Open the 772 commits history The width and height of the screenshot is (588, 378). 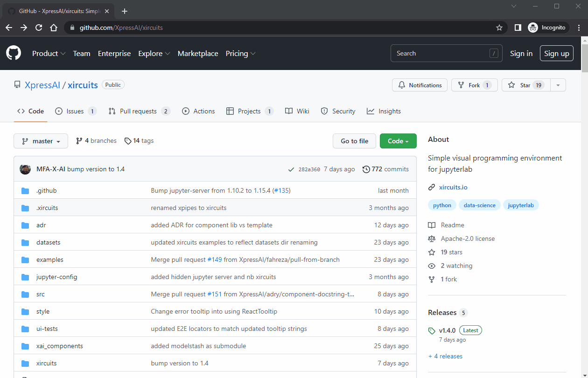tap(385, 169)
